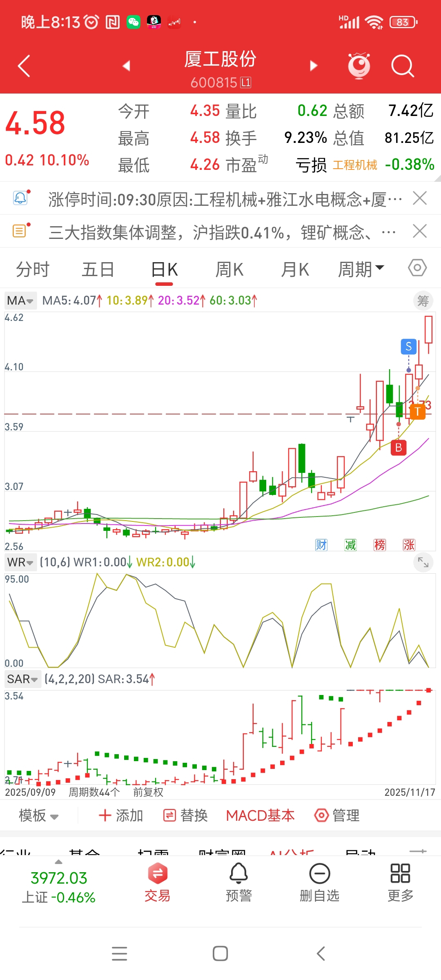Dismiss the 涨停时间 notice
This screenshot has width=441, height=980.
coord(420,198)
